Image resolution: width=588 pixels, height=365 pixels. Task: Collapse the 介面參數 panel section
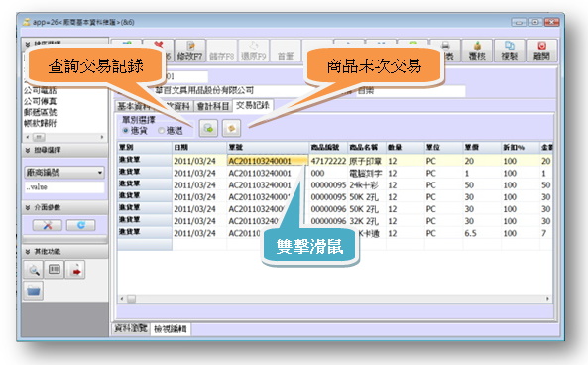pyautogui.click(x=28, y=207)
